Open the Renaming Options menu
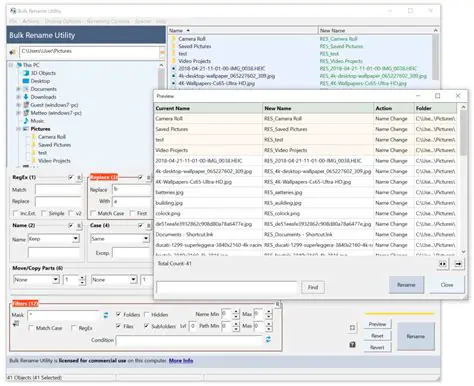 pyautogui.click(x=108, y=21)
